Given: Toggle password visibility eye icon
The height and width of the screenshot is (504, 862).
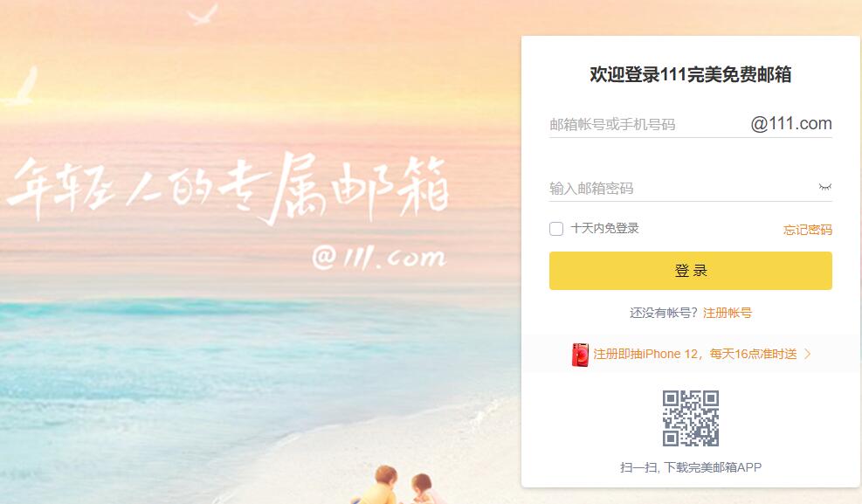Looking at the screenshot, I should pos(824,187).
